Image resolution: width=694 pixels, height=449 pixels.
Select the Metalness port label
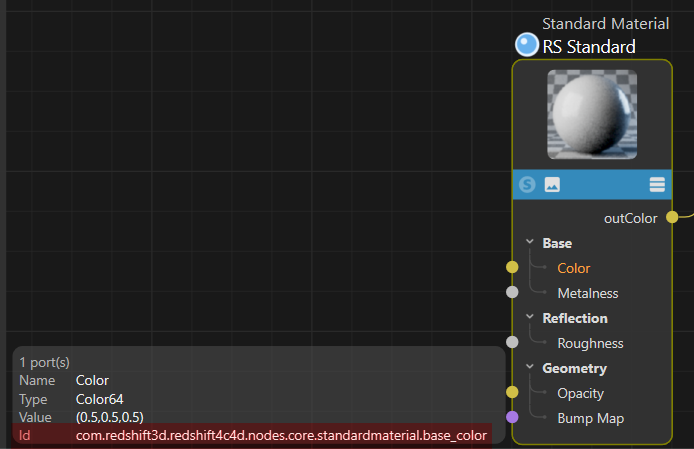tap(587, 293)
